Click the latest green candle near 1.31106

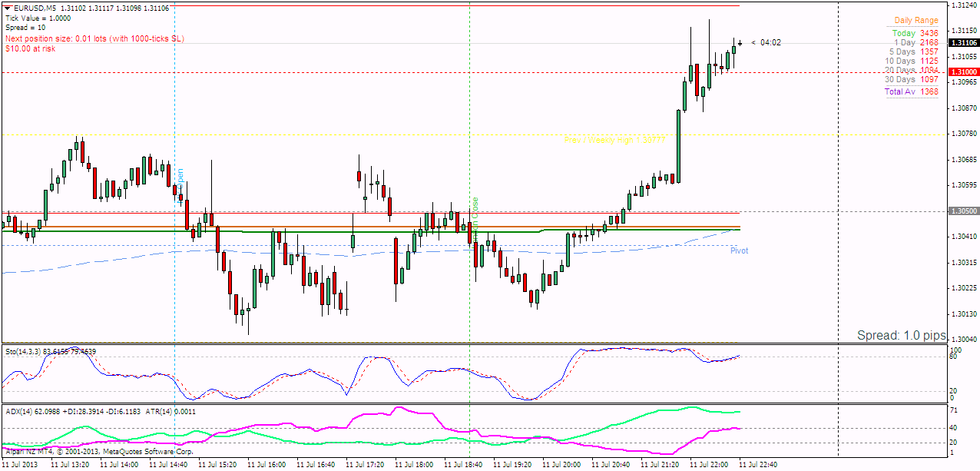(x=733, y=51)
